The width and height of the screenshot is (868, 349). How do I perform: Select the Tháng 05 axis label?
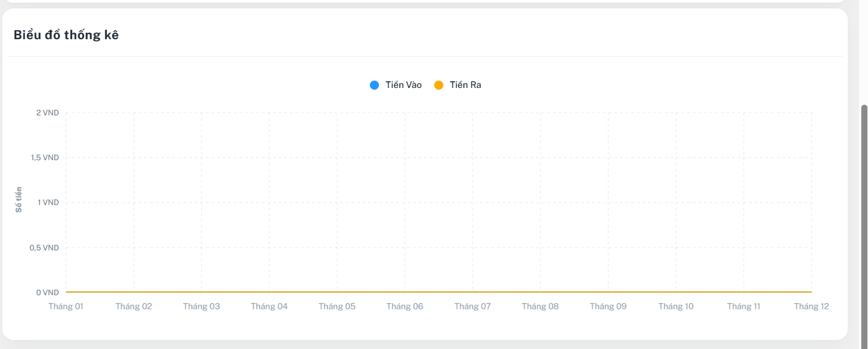(337, 306)
